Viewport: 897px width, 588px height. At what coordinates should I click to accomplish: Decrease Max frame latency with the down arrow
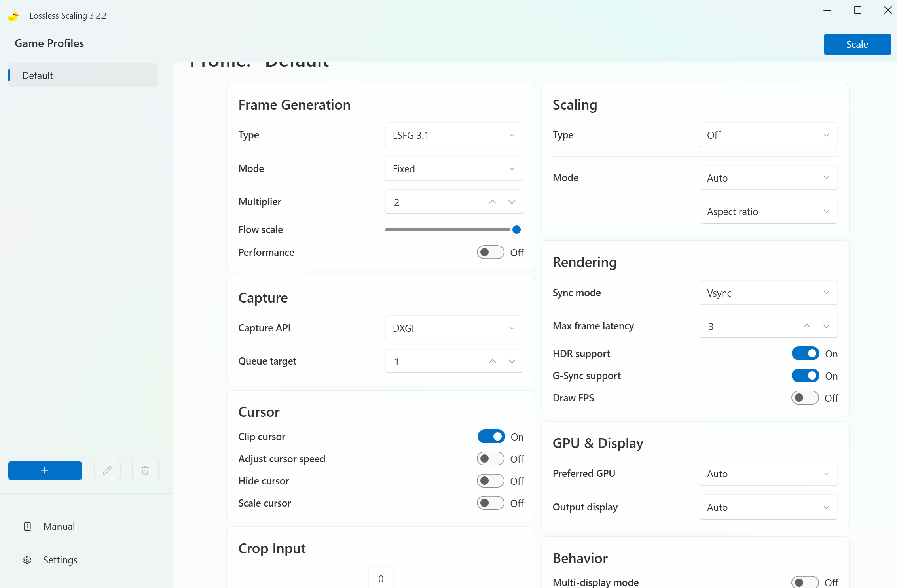coord(826,326)
